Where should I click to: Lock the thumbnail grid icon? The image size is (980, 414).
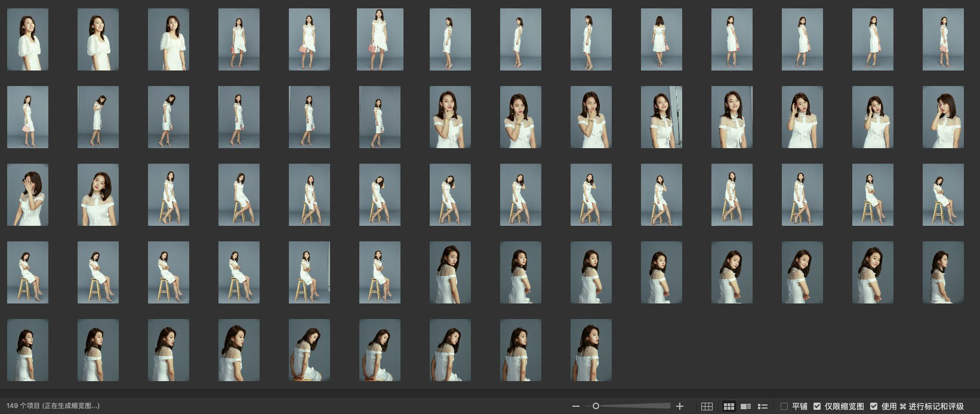(x=707, y=406)
